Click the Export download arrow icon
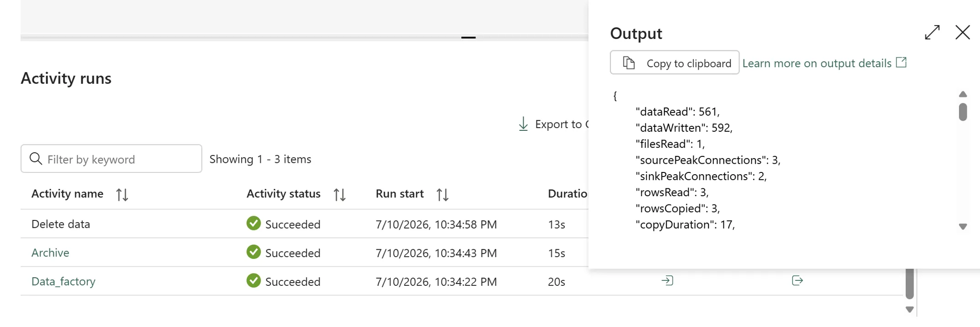Image resolution: width=980 pixels, height=327 pixels. (x=523, y=124)
